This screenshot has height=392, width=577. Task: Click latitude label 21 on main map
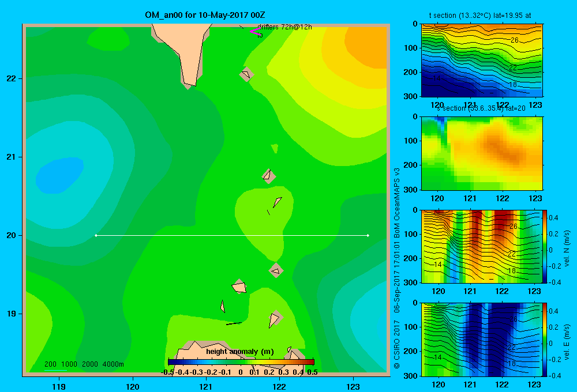coord(12,157)
